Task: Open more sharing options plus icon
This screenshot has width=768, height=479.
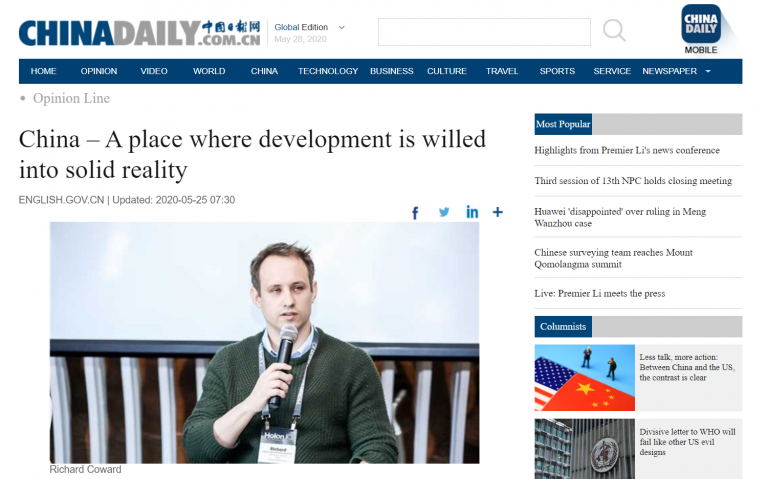Action: 498,212
